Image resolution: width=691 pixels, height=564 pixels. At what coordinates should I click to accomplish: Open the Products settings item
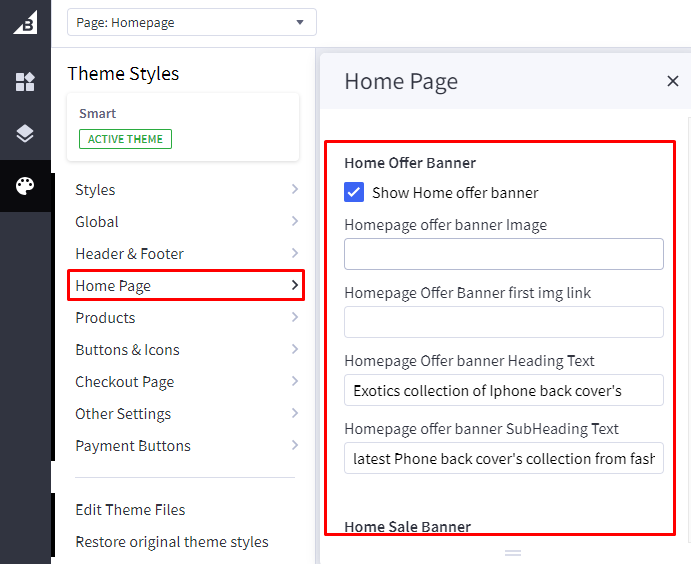[186, 318]
